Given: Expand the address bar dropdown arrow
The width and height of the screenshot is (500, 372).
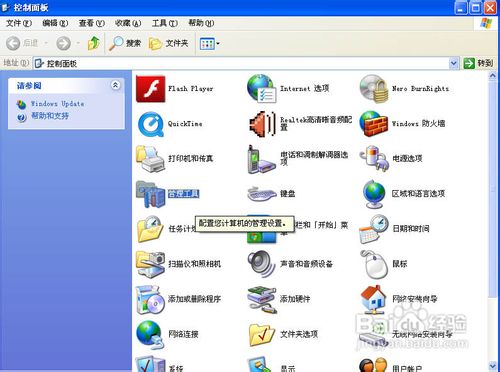Looking at the screenshot, I should (x=454, y=63).
